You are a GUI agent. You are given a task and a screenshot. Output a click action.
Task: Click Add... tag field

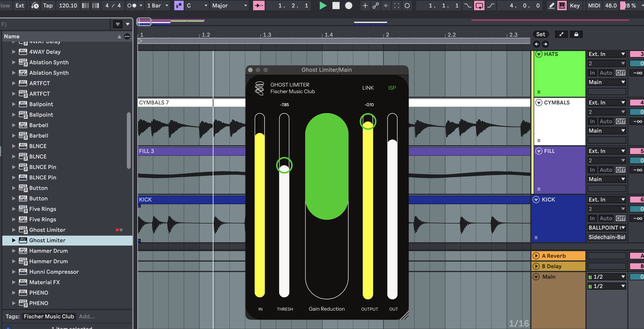point(87,316)
